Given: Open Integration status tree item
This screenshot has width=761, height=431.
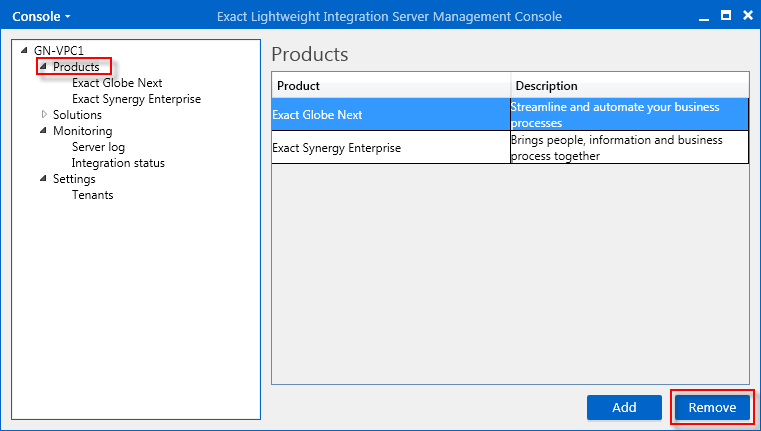Looking at the screenshot, I should 118,163.
